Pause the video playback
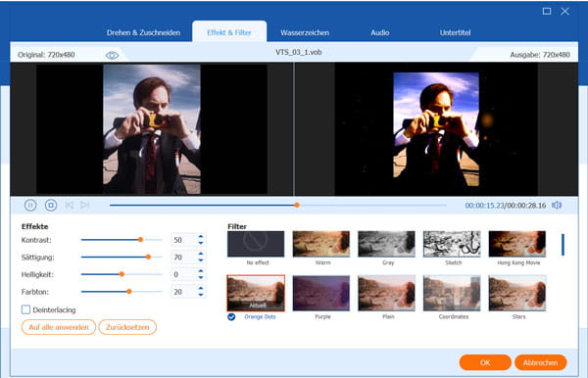 (30, 205)
